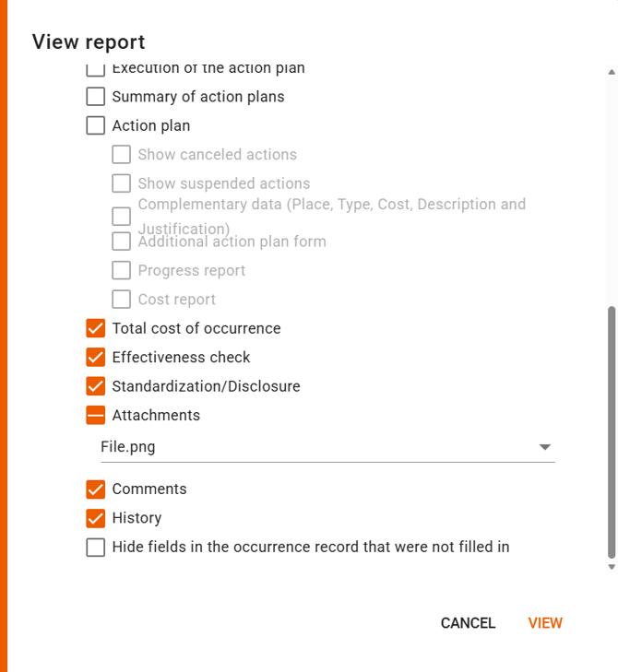Uncheck Standardization/Disclosure checkbox

click(96, 386)
